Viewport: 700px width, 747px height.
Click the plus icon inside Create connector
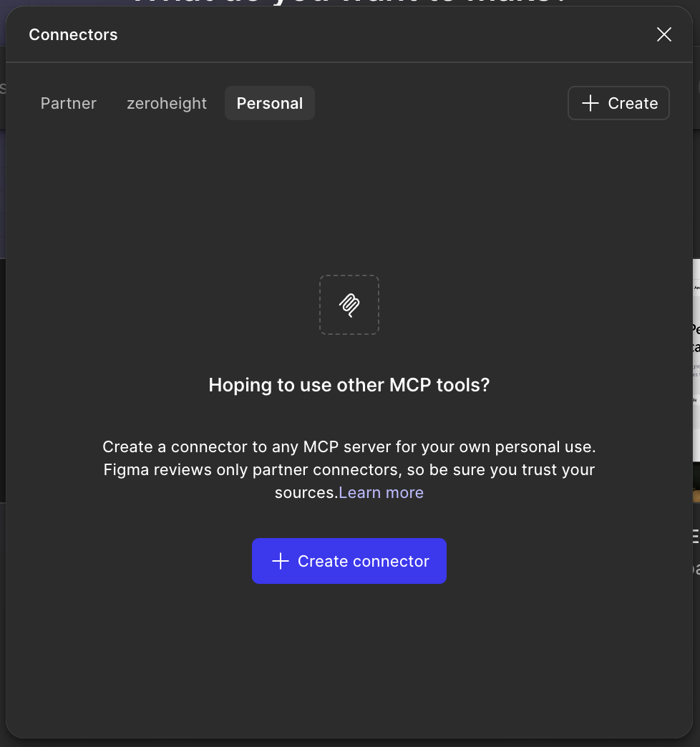point(280,562)
